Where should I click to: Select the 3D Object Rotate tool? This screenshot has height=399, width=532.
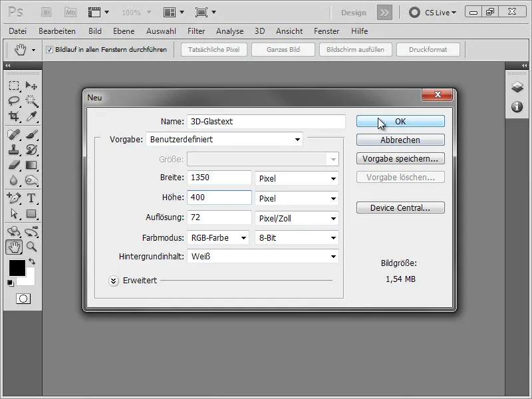14,231
